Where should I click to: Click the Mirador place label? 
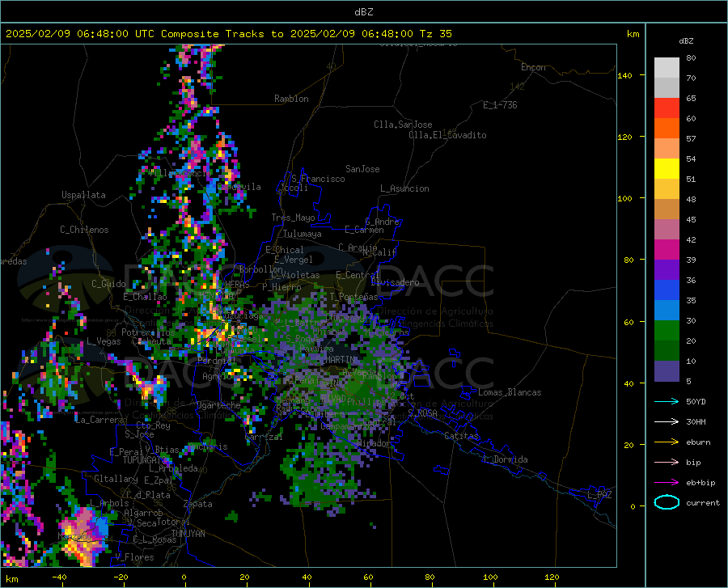[374, 443]
